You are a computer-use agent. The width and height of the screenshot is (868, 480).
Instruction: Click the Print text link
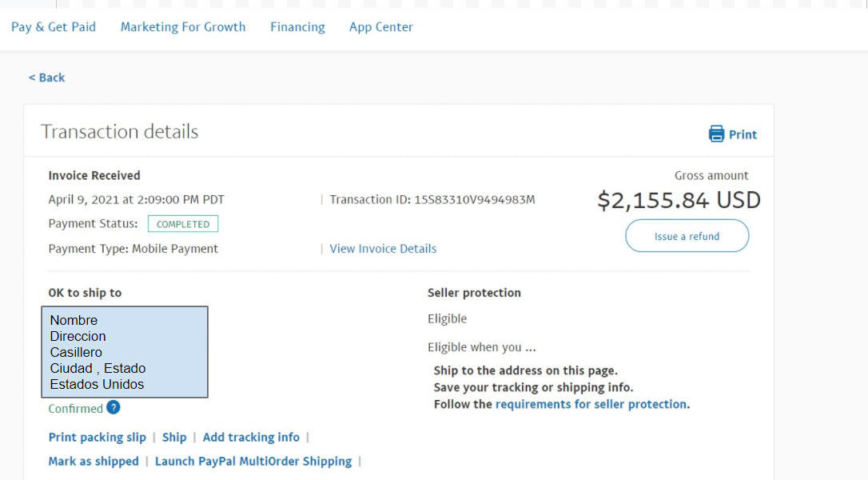pos(743,134)
